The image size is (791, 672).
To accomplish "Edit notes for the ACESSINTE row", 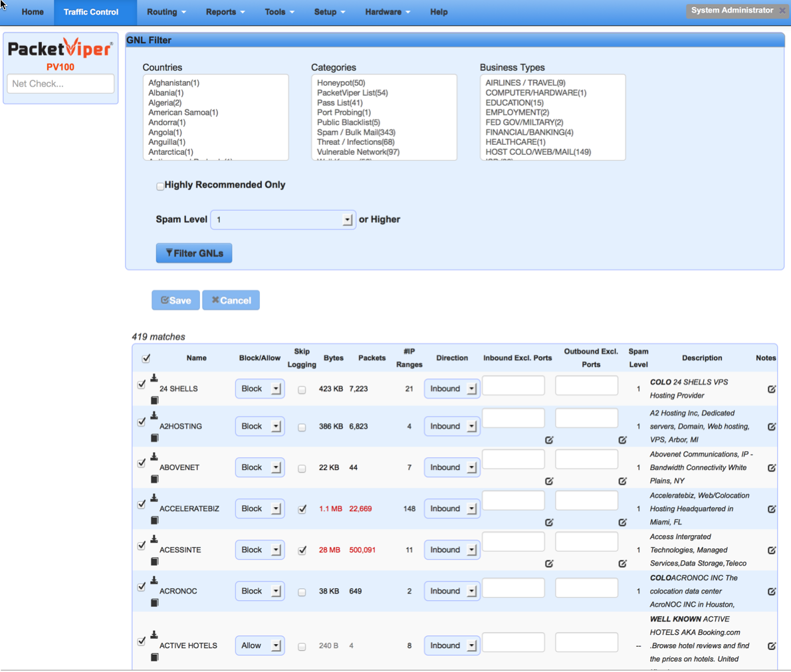I will [x=772, y=550].
